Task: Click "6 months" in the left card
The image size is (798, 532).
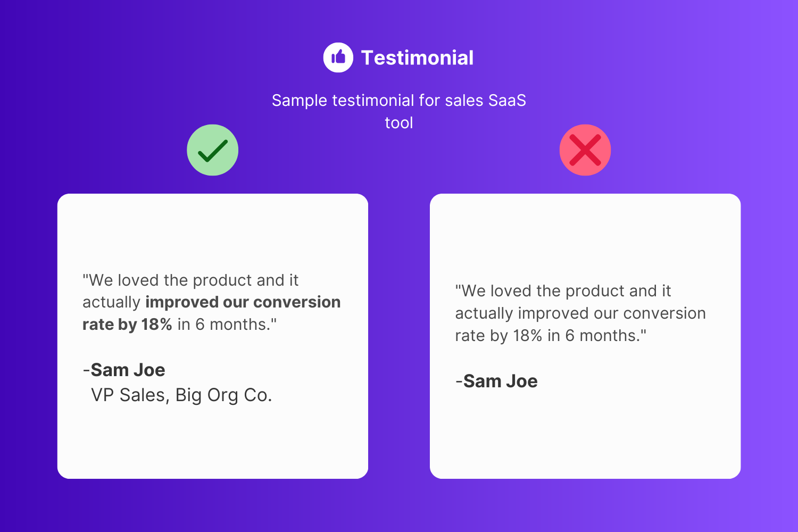Action: pyautogui.click(x=231, y=325)
